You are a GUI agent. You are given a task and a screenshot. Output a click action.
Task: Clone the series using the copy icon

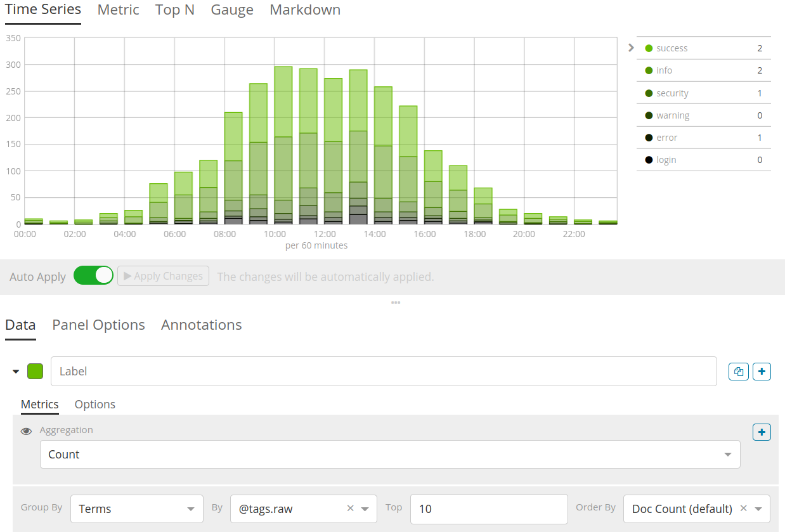738,371
